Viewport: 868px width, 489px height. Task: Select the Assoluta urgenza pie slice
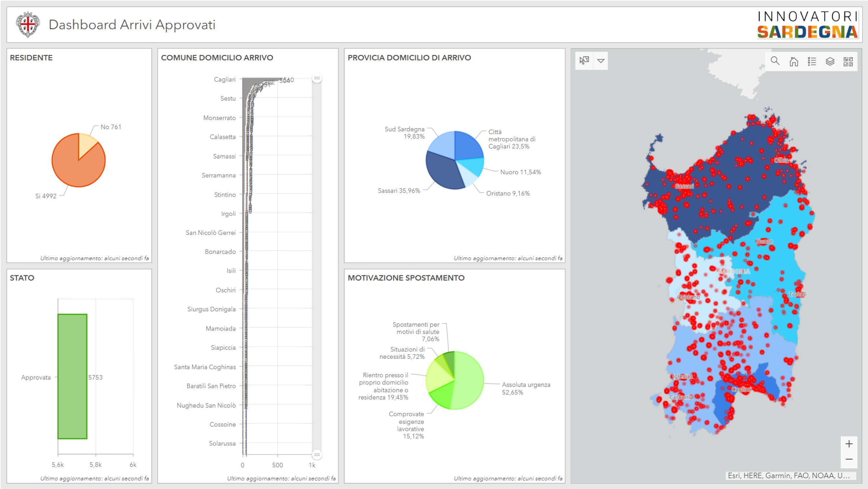(x=468, y=381)
